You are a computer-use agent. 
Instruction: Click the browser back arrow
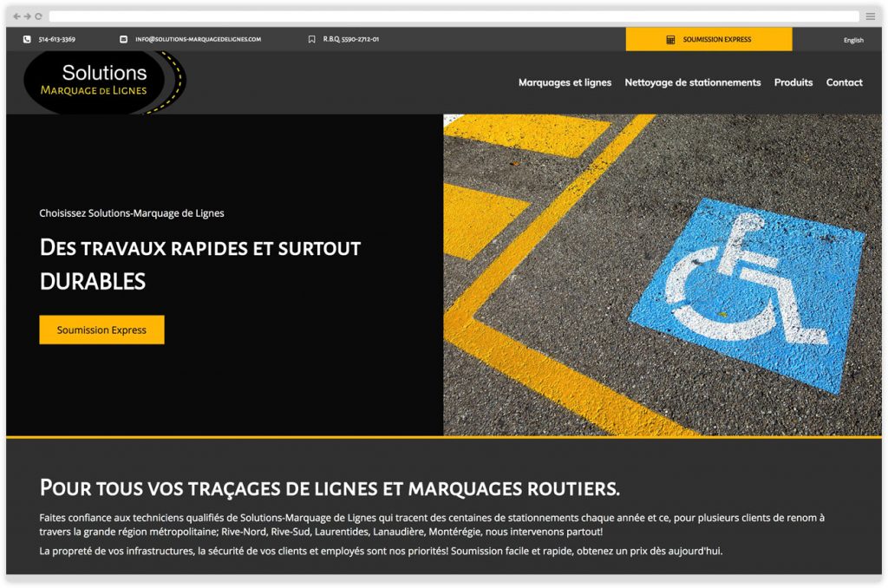point(16,16)
